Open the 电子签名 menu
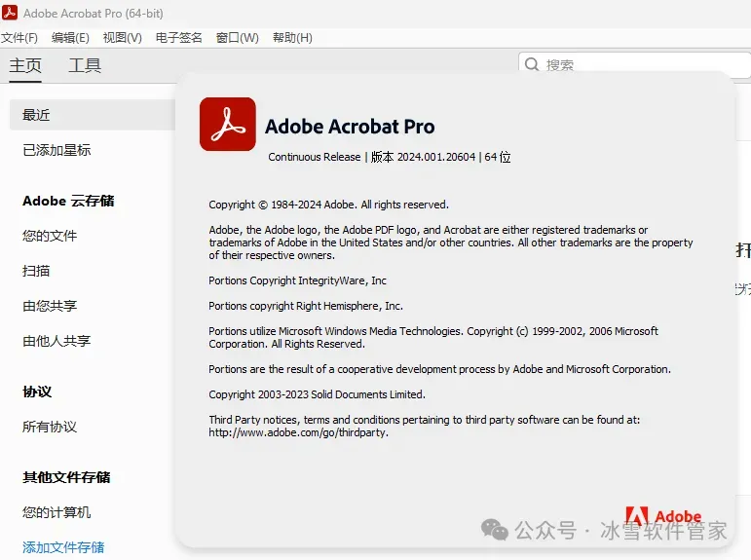The image size is (751, 560). 178,38
